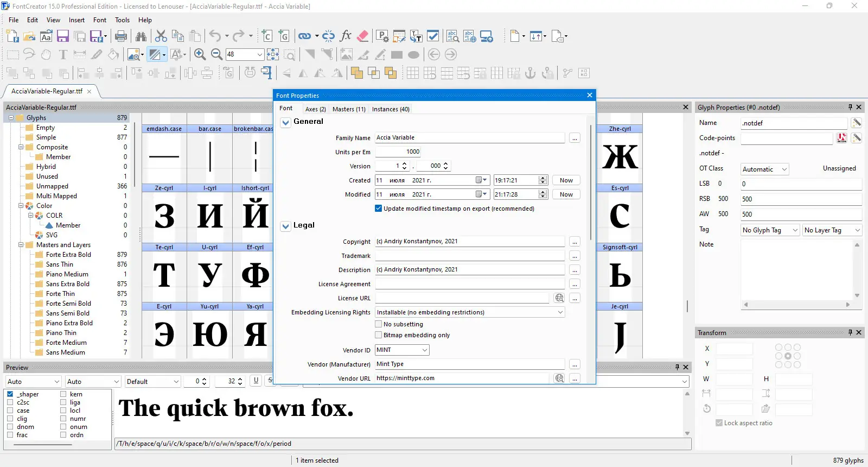Open a font file with the folder icon
The height and width of the screenshot is (467, 868).
[x=29, y=36]
